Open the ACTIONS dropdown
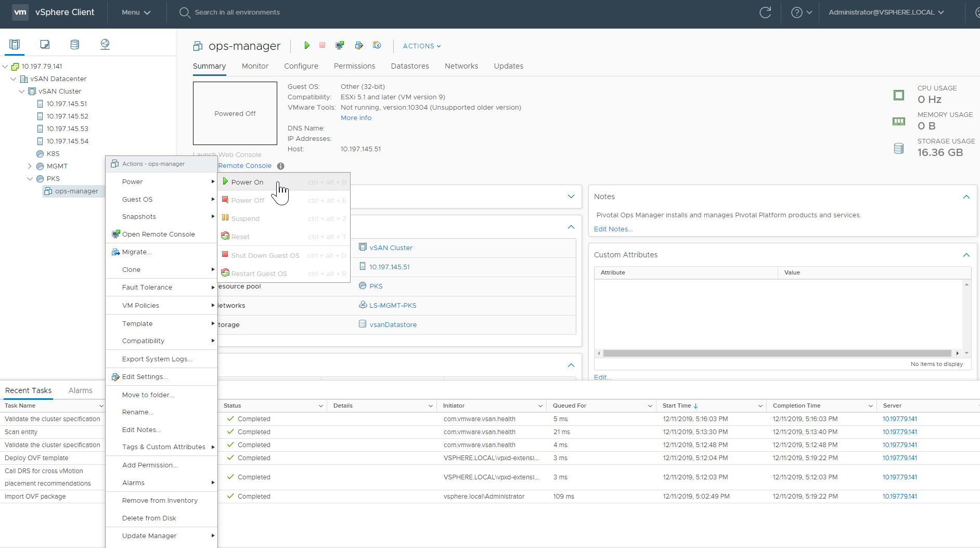 point(422,46)
